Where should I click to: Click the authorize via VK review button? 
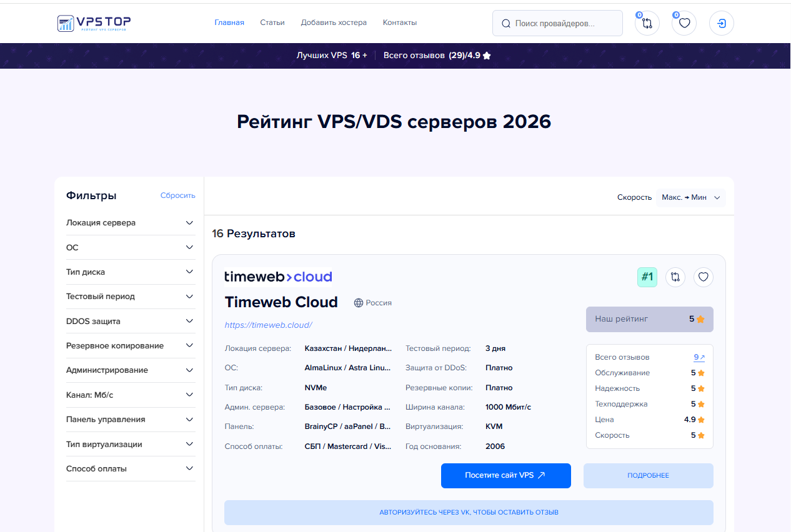tap(469, 513)
